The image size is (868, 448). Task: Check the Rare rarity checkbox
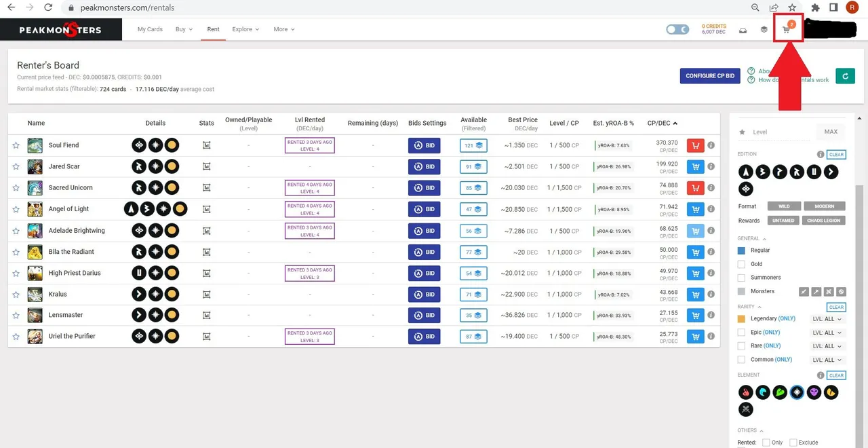tap(741, 346)
